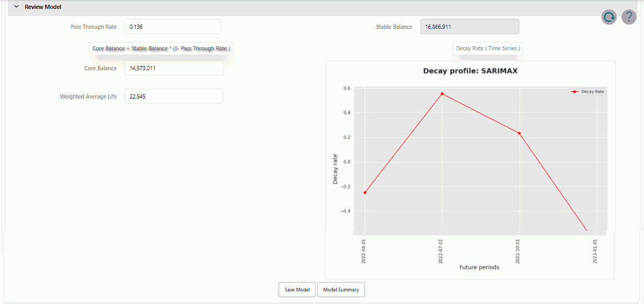This screenshot has height=304, width=644.
Task: Click the Weighted Average Life field
Action: point(174,96)
